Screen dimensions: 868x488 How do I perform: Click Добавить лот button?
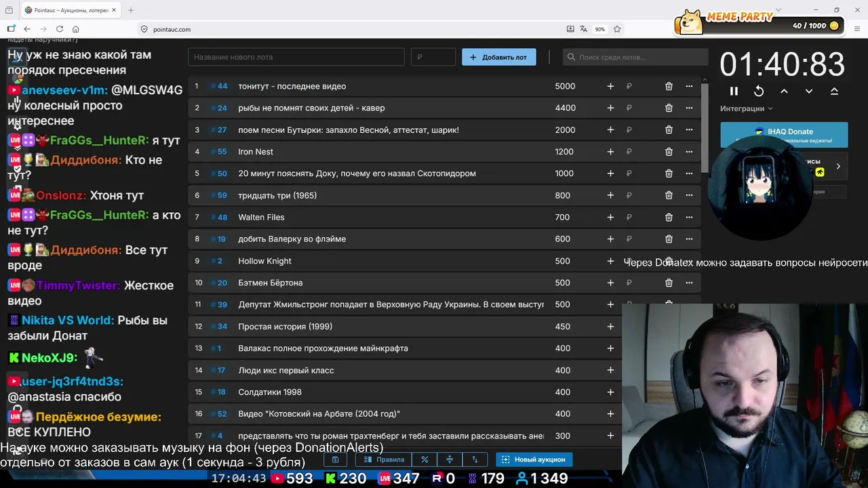[x=499, y=57]
